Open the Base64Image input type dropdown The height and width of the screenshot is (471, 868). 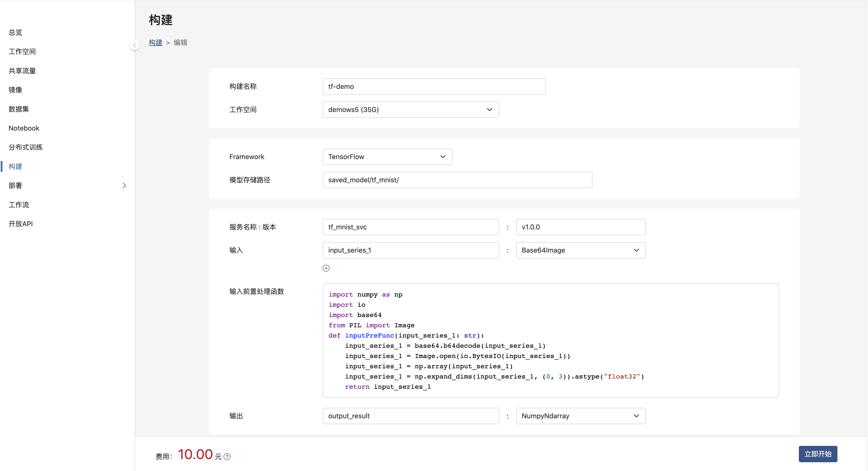pos(580,250)
